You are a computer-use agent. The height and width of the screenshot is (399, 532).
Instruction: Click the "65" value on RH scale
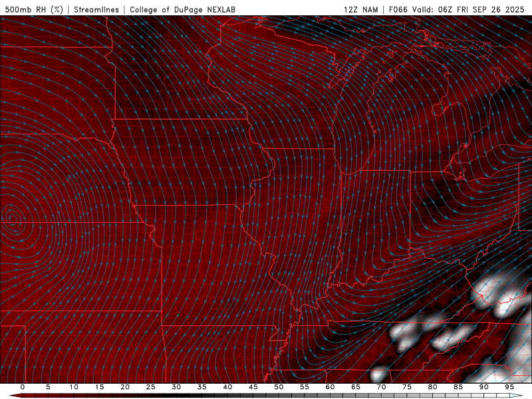coord(356,387)
